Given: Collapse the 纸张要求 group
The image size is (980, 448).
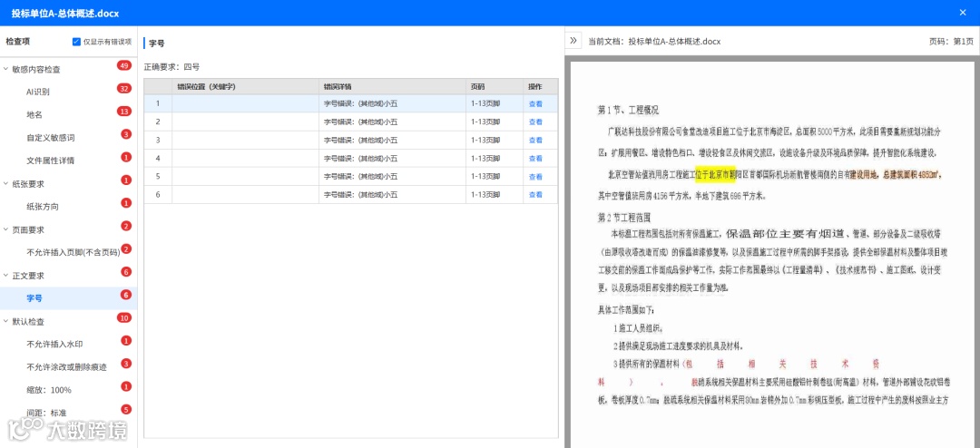Looking at the screenshot, I should coord(6,184).
